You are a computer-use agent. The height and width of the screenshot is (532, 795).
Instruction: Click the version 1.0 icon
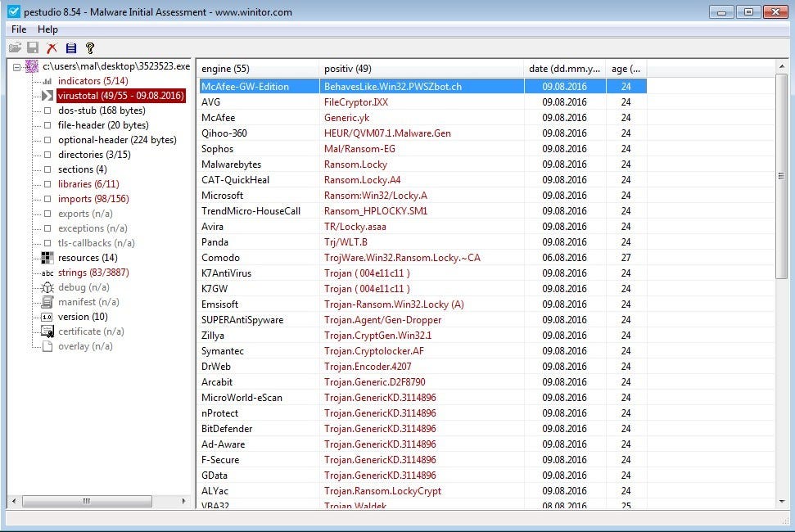coord(47,318)
